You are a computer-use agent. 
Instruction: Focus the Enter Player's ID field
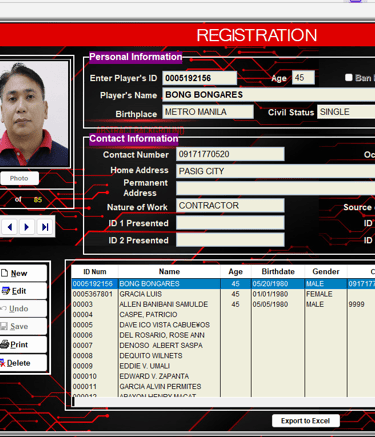(x=199, y=78)
